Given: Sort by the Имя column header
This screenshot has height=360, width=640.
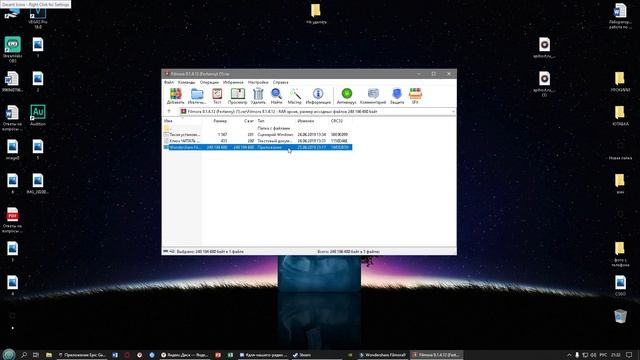Looking at the screenshot, I should pyautogui.click(x=182, y=121).
